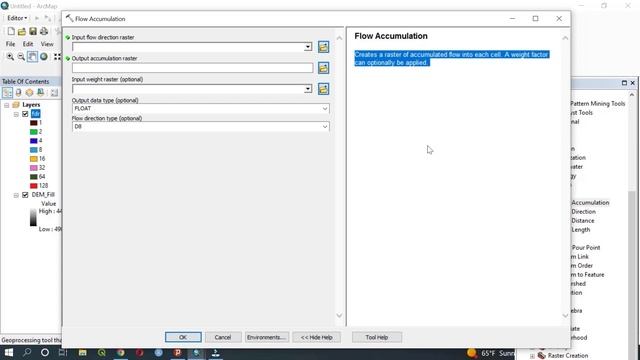The image size is (640, 360).
Task: Click New Map Document icon in ArcMap toolbar
Action: pos(11,31)
